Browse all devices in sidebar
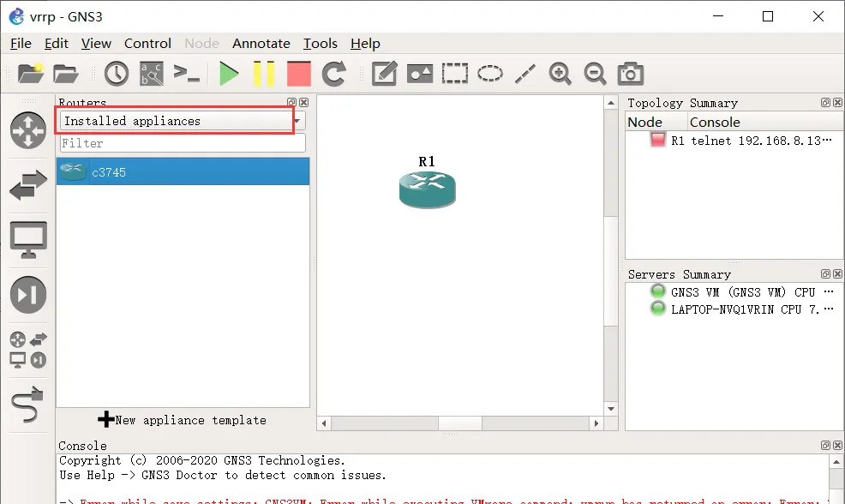 click(28, 350)
